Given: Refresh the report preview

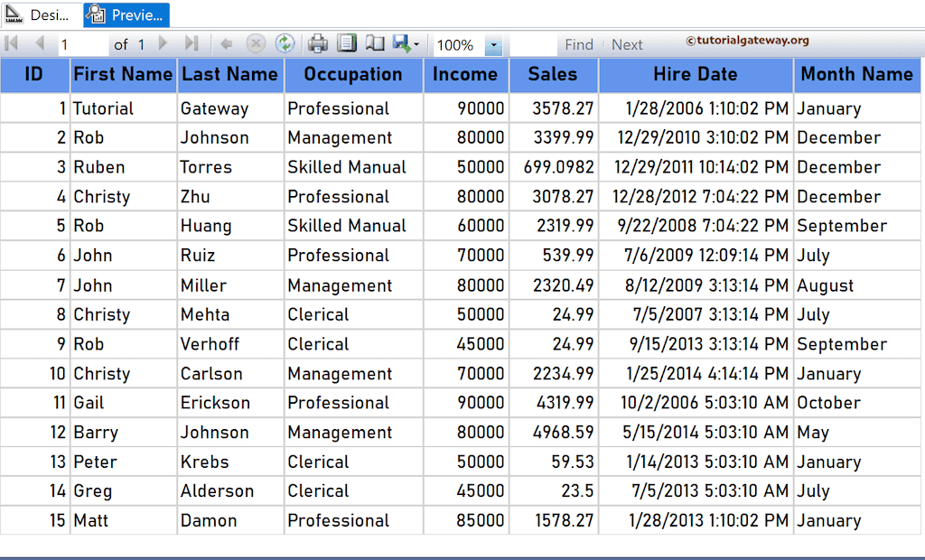Looking at the screenshot, I should click(x=285, y=43).
